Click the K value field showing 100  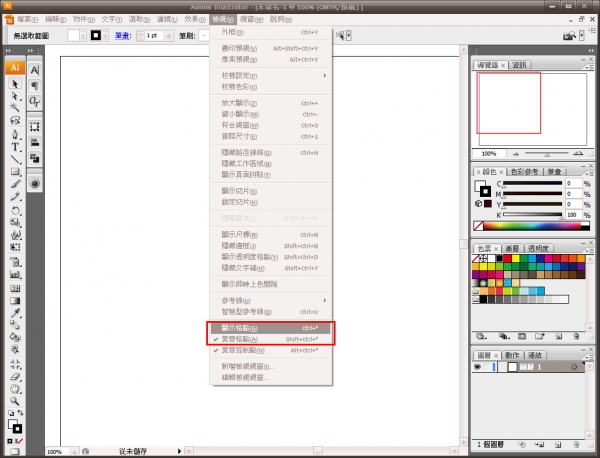[x=573, y=215]
